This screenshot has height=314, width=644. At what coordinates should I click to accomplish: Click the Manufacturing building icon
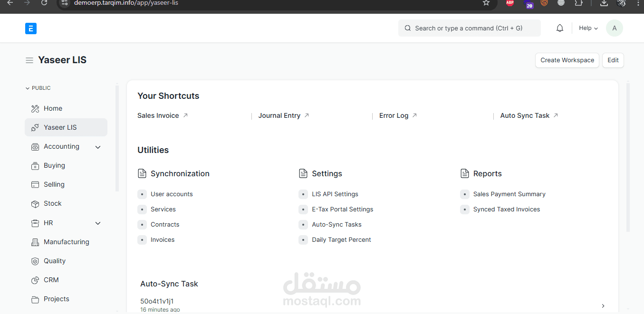[35, 242]
